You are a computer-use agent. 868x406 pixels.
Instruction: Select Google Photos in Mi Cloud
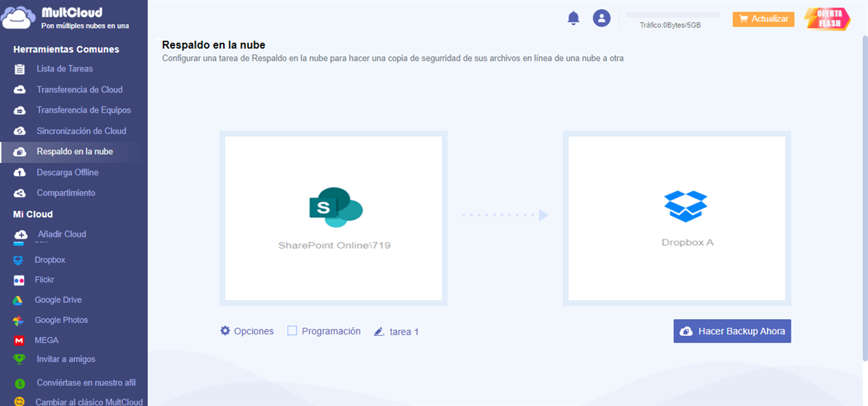click(61, 320)
